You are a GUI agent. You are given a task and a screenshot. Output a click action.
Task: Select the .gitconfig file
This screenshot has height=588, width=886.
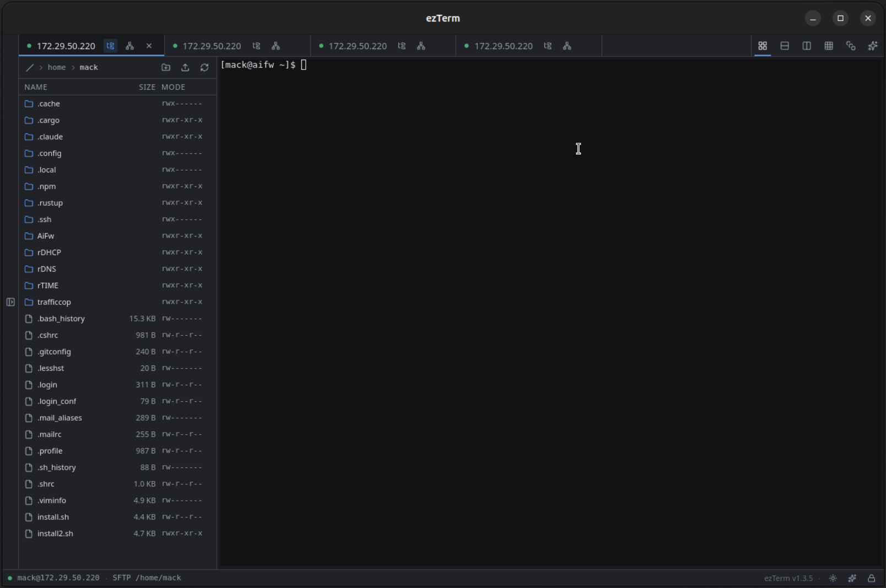coord(118,352)
